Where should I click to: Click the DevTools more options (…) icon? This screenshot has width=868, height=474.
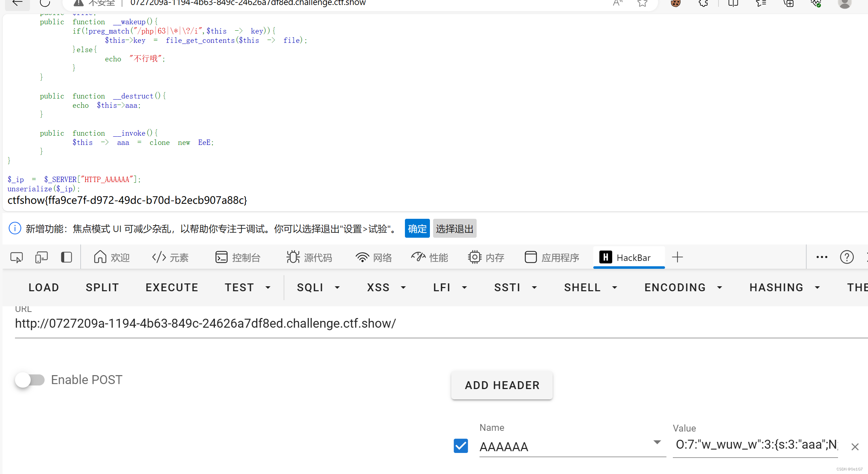tap(821, 257)
